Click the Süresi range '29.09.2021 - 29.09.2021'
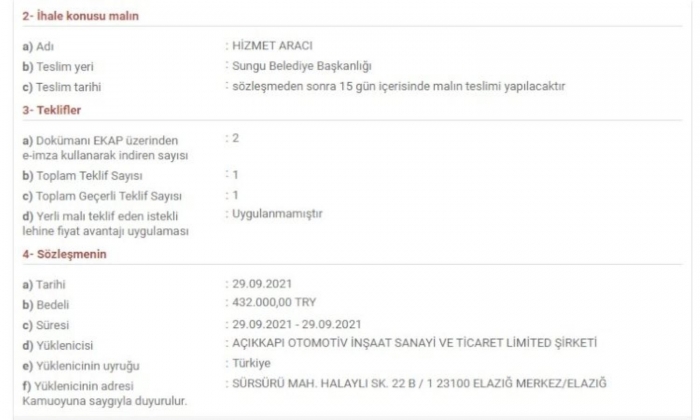Viewport: 700px width, 420px height. [x=297, y=324]
